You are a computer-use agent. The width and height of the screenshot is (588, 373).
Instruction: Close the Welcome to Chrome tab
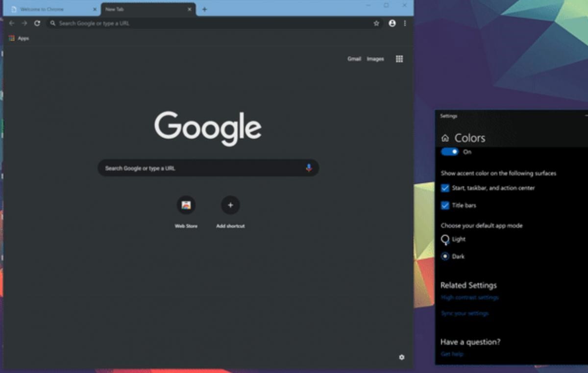click(95, 9)
